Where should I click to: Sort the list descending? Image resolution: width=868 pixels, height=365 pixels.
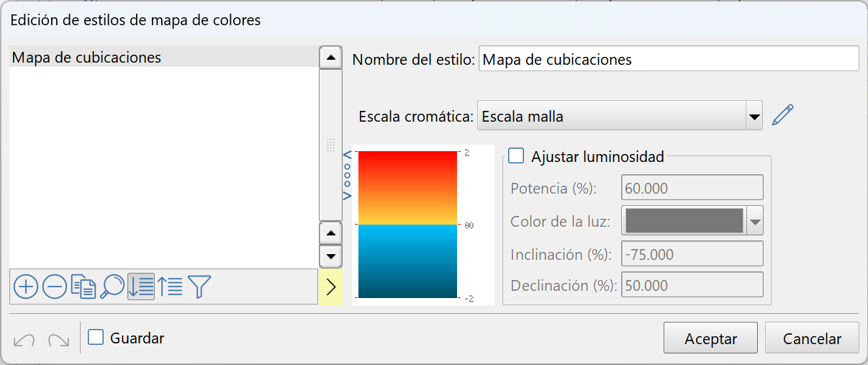(141, 287)
